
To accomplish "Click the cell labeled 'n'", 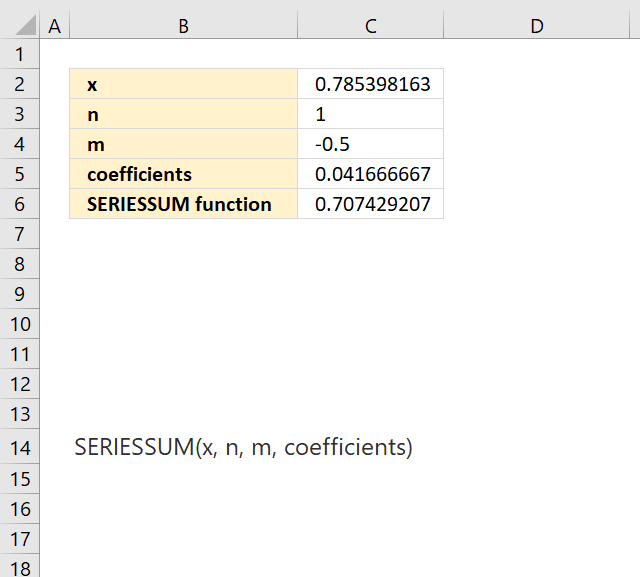I will (184, 114).
